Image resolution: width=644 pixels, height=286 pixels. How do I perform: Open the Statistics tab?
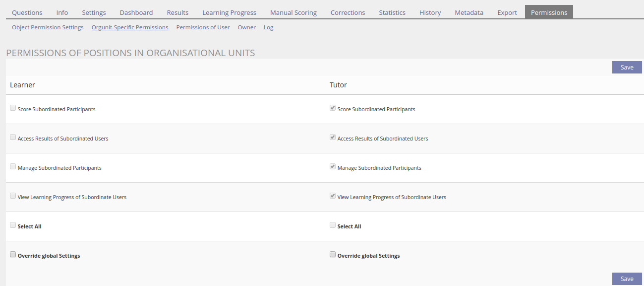tap(392, 12)
